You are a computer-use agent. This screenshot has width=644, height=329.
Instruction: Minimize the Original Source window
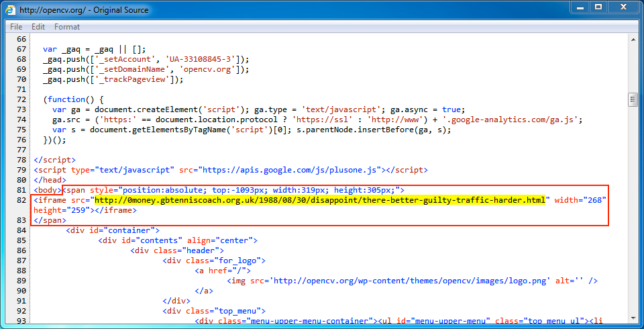coord(578,7)
